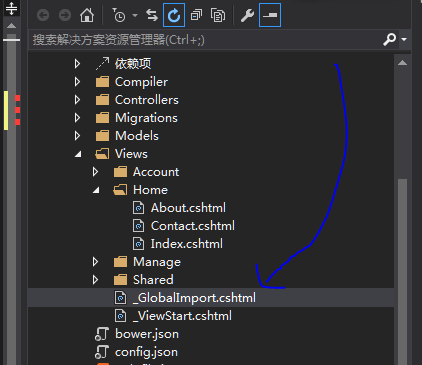Viewport: 422px width, 365px height.
Task: Expand the Account folder arrow
Action: coord(95,172)
